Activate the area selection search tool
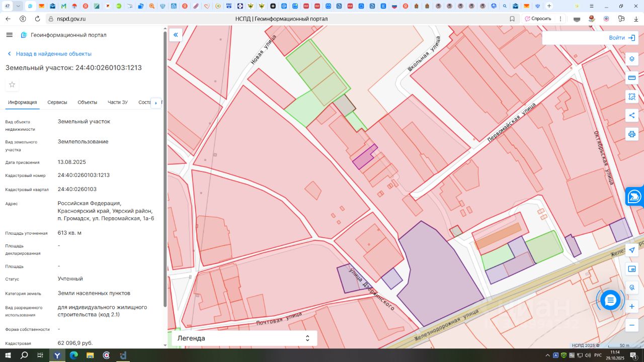Image resolution: width=644 pixels, height=362 pixels. pyautogui.click(x=632, y=97)
